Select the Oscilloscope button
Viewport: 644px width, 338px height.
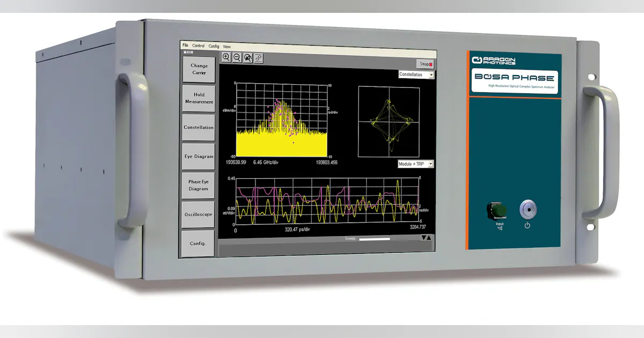point(198,215)
